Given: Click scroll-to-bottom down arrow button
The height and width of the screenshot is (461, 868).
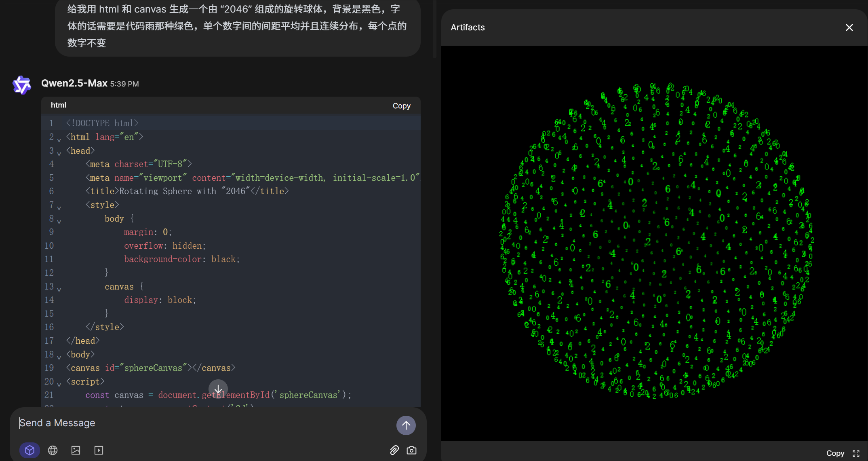Looking at the screenshot, I should 218,389.
